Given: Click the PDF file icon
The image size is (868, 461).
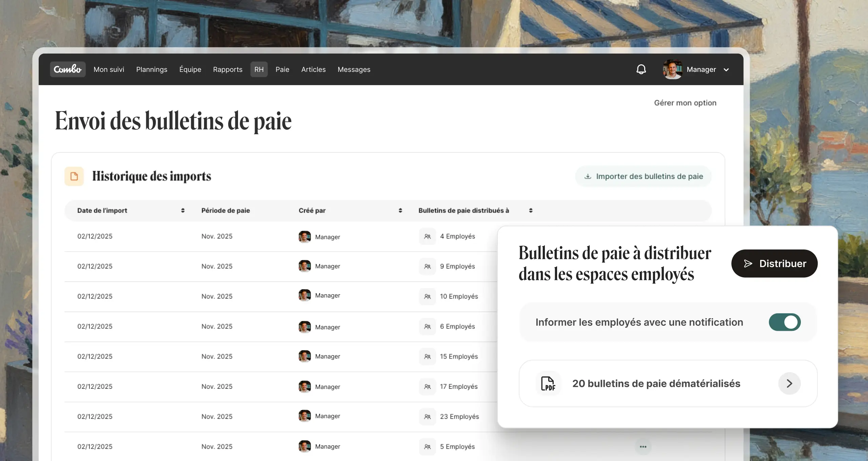Looking at the screenshot, I should (x=548, y=383).
